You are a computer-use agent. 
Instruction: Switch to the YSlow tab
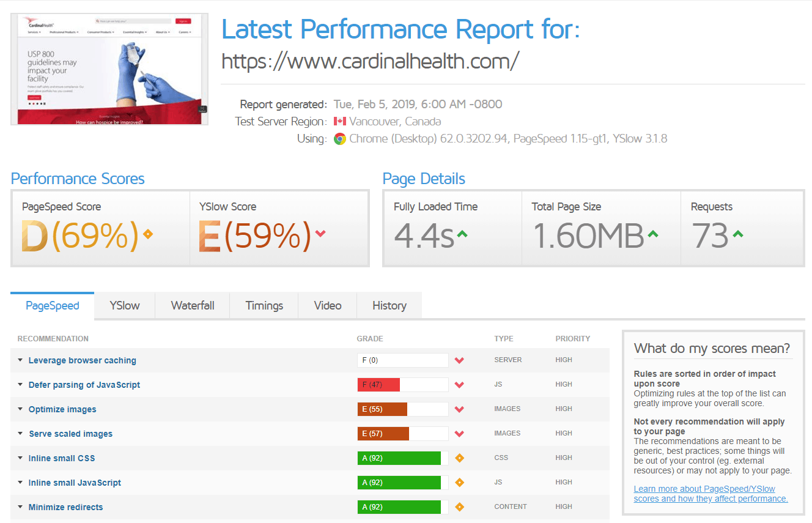tap(125, 306)
